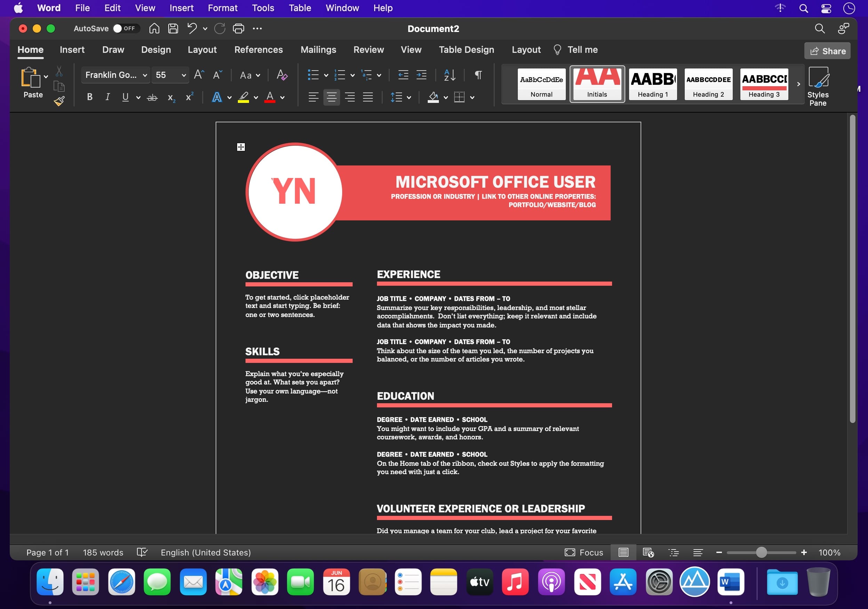The image size is (868, 609).
Task: Click the Tell me search field
Action: pos(576,49)
